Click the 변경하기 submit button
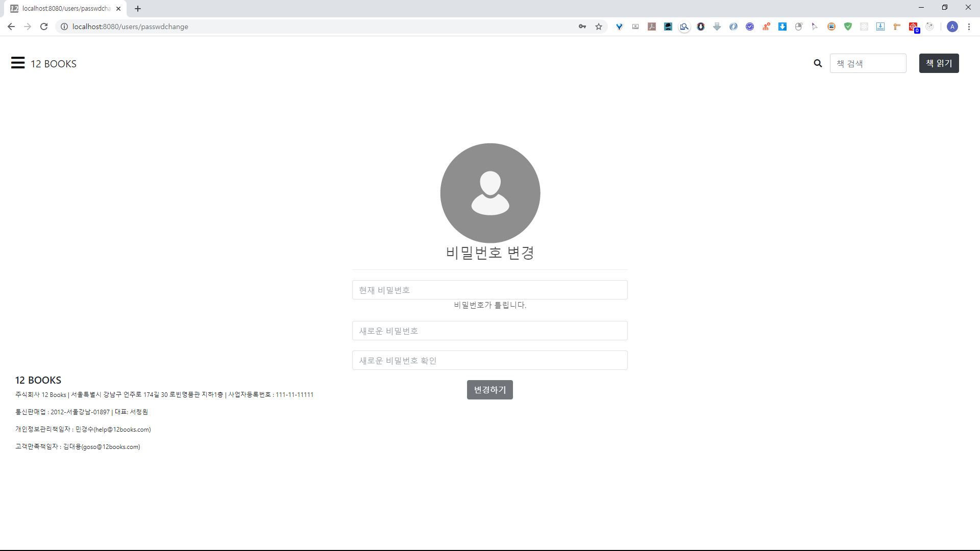 tap(489, 390)
